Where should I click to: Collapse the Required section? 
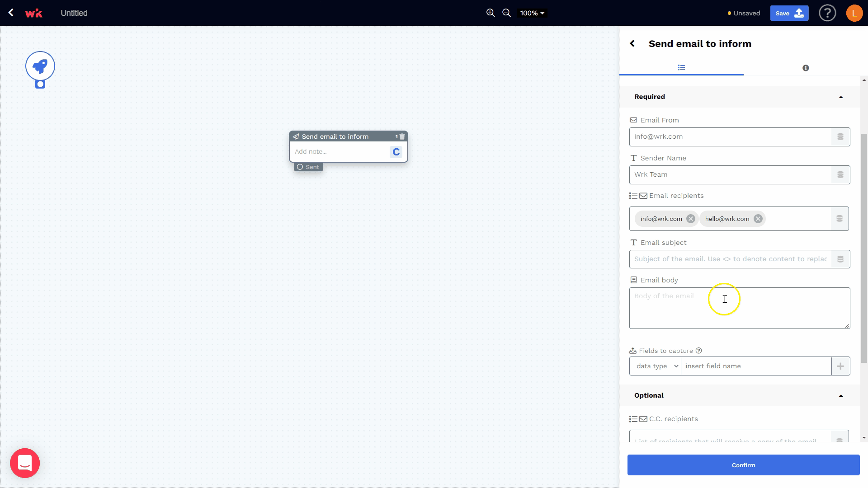click(841, 97)
